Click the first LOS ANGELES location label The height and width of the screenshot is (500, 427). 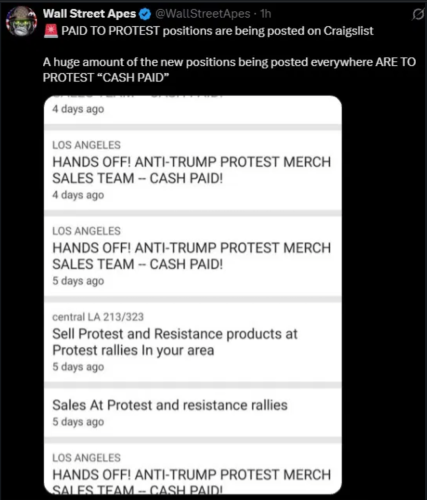(86, 145)
